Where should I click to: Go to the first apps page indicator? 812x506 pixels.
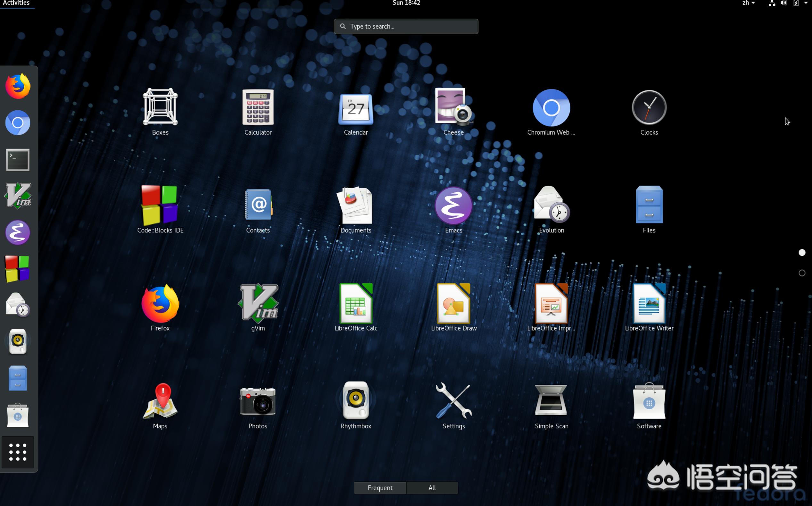[802, 253]
